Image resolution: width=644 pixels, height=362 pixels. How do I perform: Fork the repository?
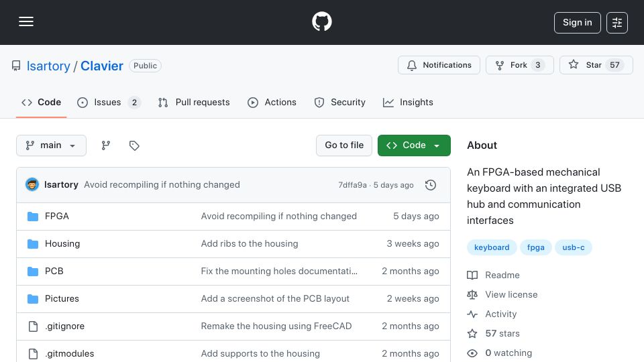coord(519,65)
